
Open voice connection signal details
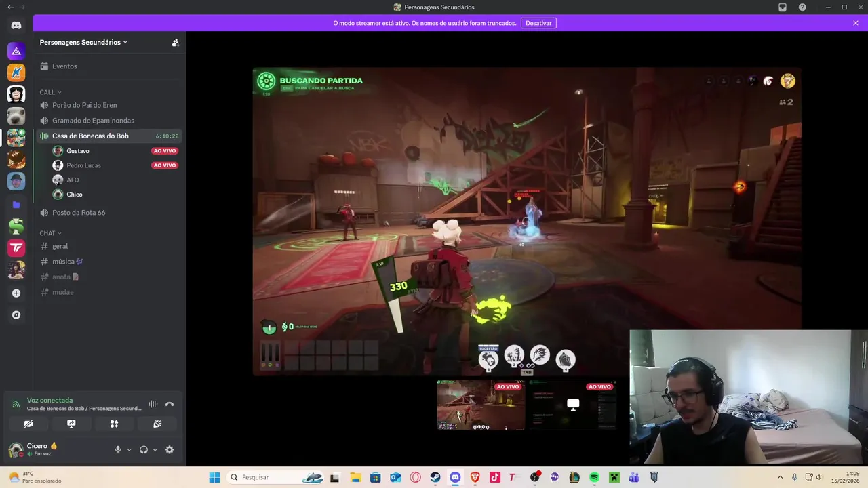pos(16,404)
